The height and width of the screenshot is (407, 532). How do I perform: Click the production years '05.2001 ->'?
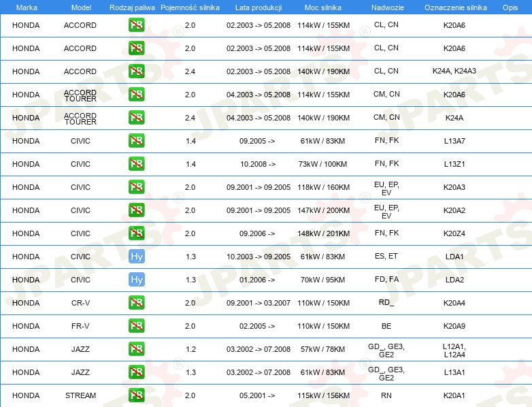coord(257,395)
